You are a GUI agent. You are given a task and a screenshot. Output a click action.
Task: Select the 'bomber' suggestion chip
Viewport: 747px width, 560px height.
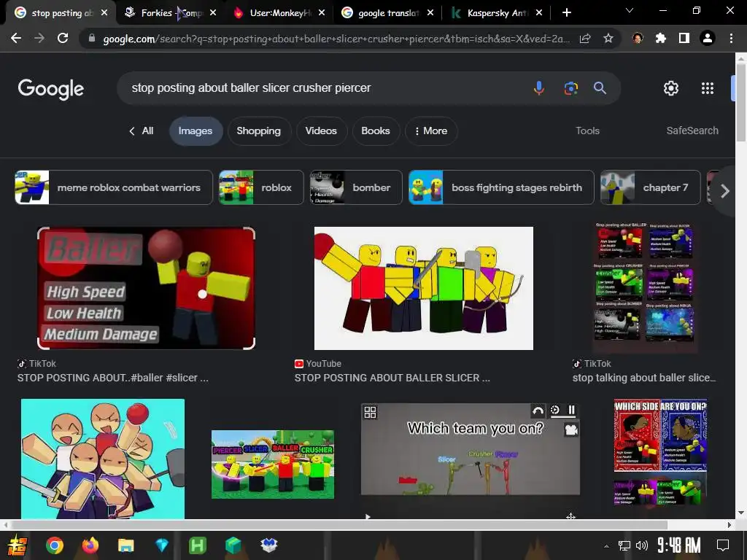click(356, 187)
